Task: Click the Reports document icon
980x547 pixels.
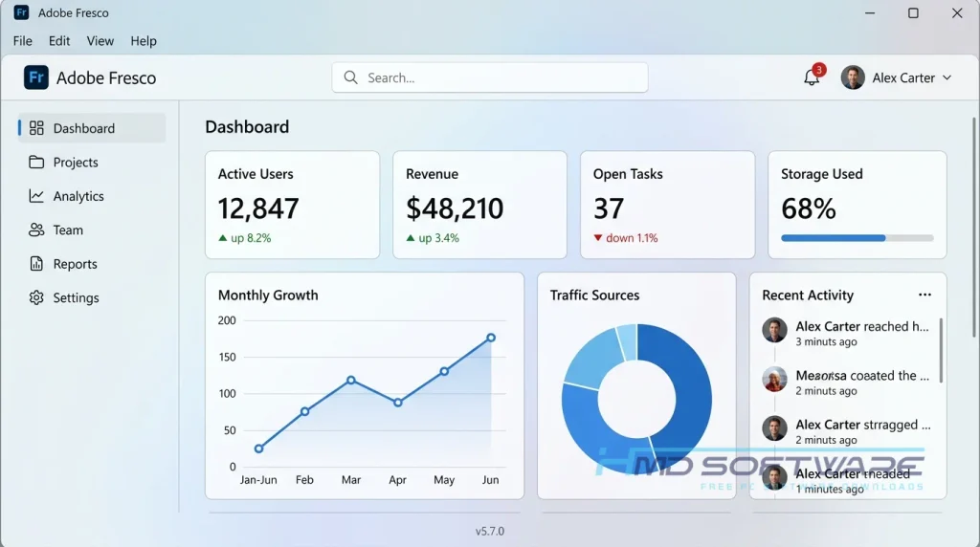Action: coord(36,264)
